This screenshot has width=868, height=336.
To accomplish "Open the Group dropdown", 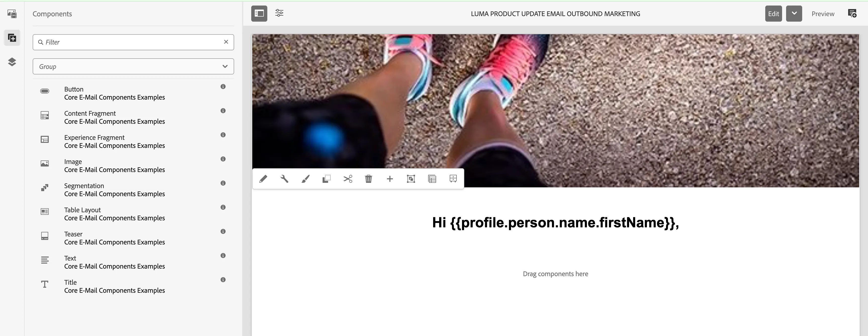I will click(x=133, y=66).
